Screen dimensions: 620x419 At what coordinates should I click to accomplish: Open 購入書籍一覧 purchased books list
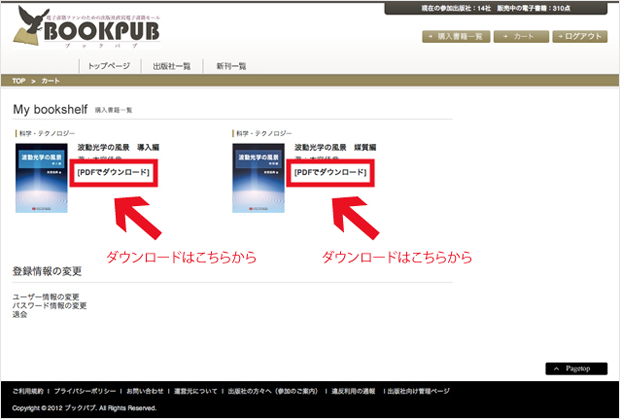point(456,36)
